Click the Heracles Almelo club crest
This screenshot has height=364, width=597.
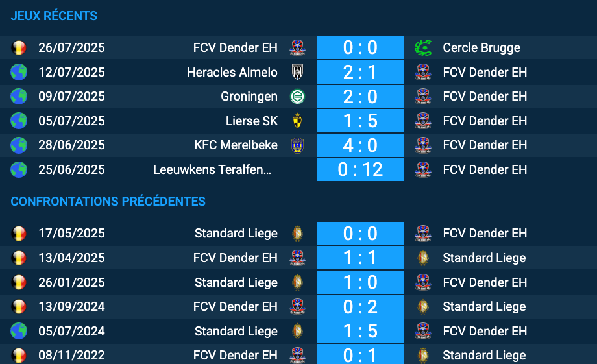[297, 72]
